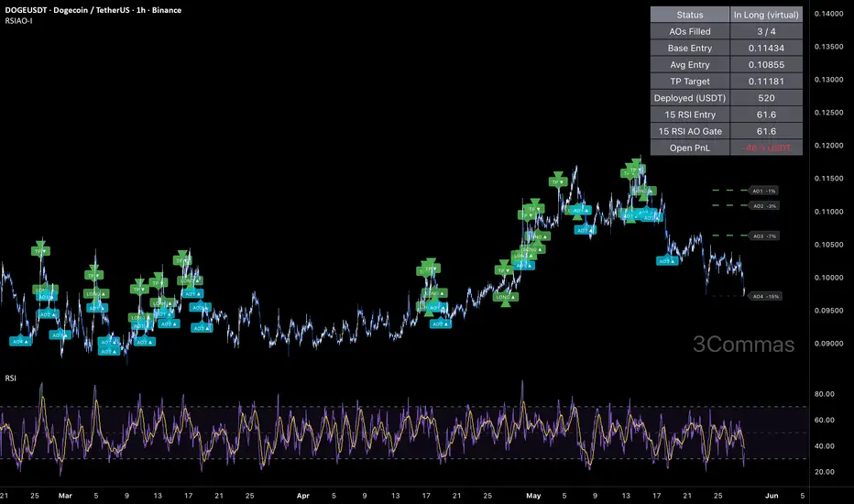
Task: Click the blue AO4 marker in late February
Action: (x=20, y=342)
